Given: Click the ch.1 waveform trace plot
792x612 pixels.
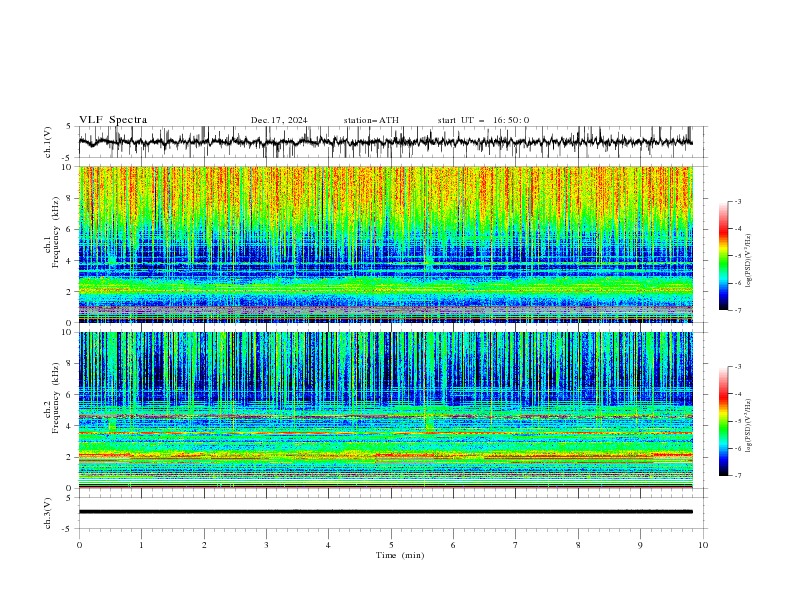Looking at the screenshot, I should (x=385, y=142).
